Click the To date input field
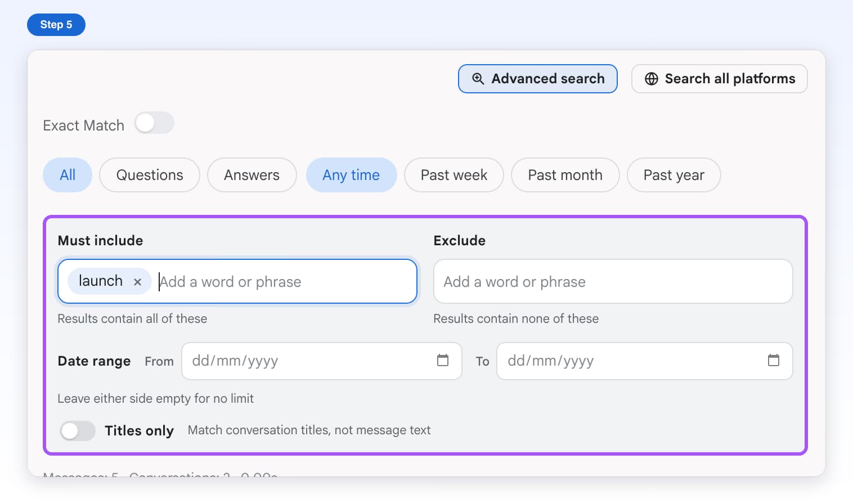853x504 pixels. tap(645, 361)
